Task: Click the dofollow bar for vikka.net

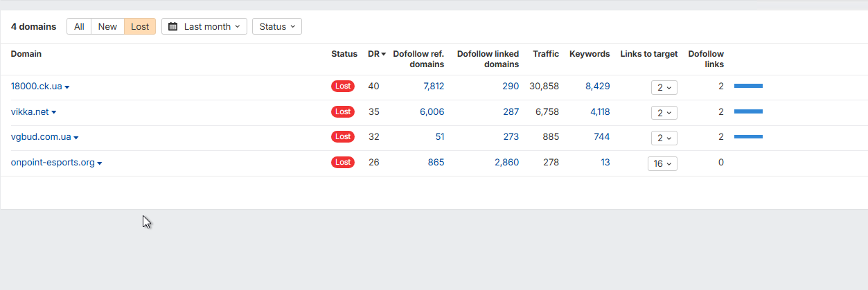Action: 748,111
